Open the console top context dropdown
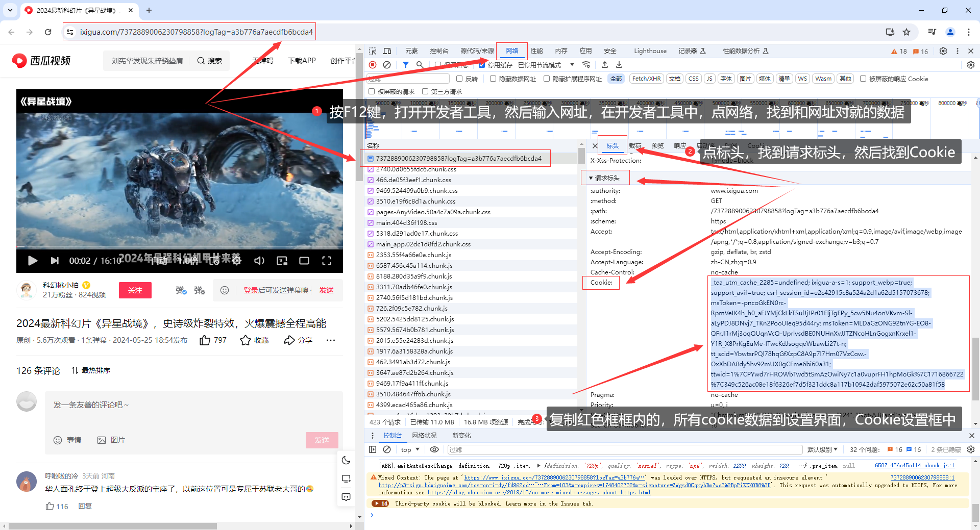Image resolution: width=980 pixels, height=530 pixels. [x=410, y=449]
